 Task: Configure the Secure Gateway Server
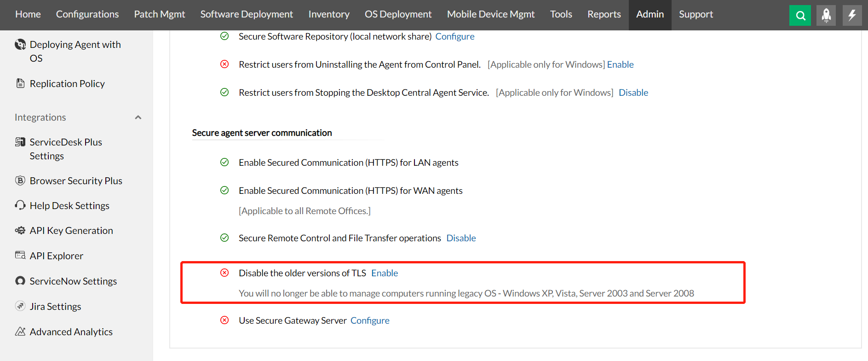pyautogui.click(x=370, y=320)
